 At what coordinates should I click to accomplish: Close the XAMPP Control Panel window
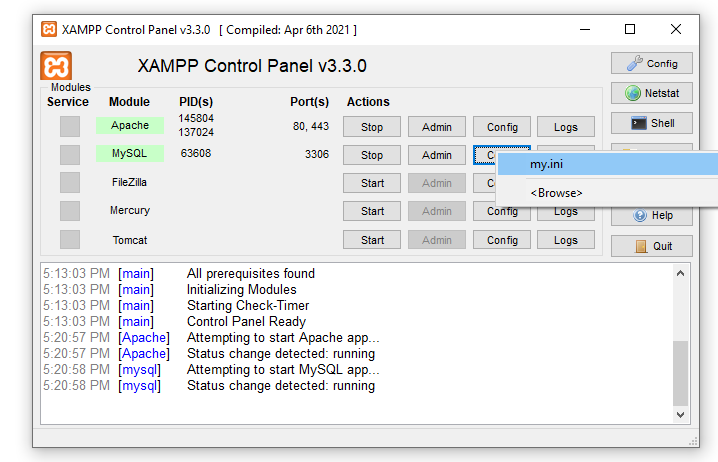coord(675,29)
